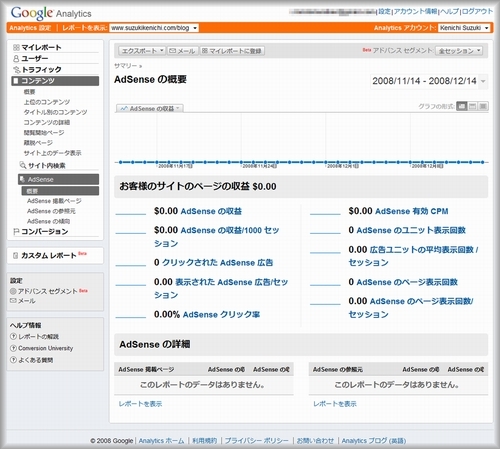Image resolution: width=500 pixels, height=449 pixels.
Task: Open the 全セッション segment dropdown
Action: (x=459, y=51)
